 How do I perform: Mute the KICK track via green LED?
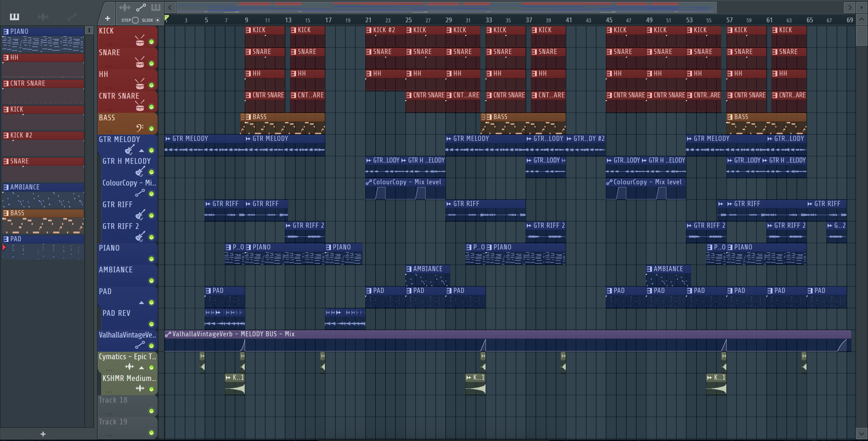pos(152,42)
